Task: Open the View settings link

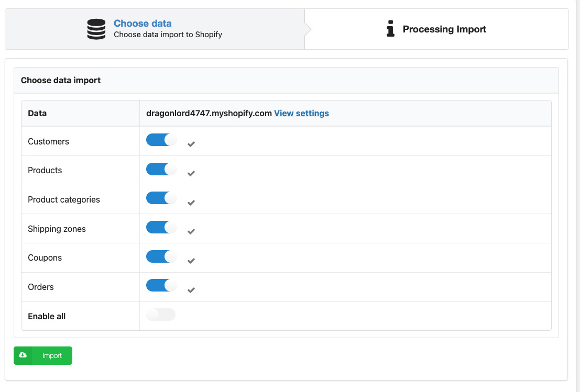Action: click(301, 113)
